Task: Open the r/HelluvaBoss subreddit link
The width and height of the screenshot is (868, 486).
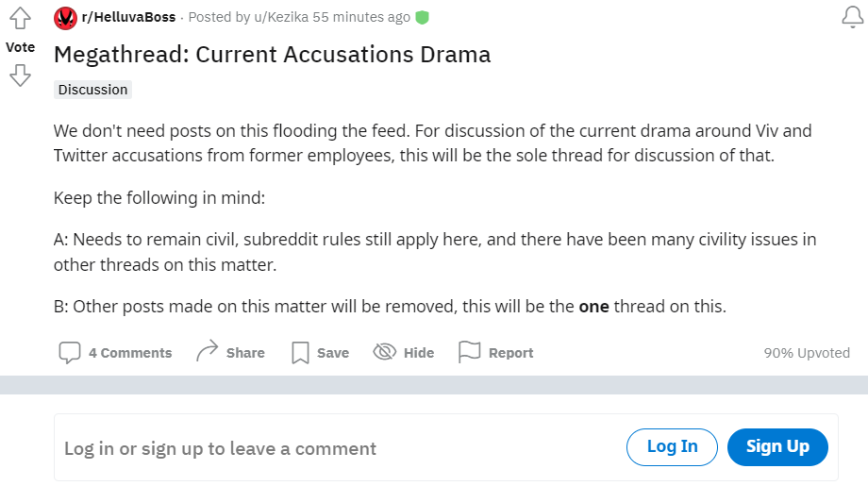Action: pos(128,17)
